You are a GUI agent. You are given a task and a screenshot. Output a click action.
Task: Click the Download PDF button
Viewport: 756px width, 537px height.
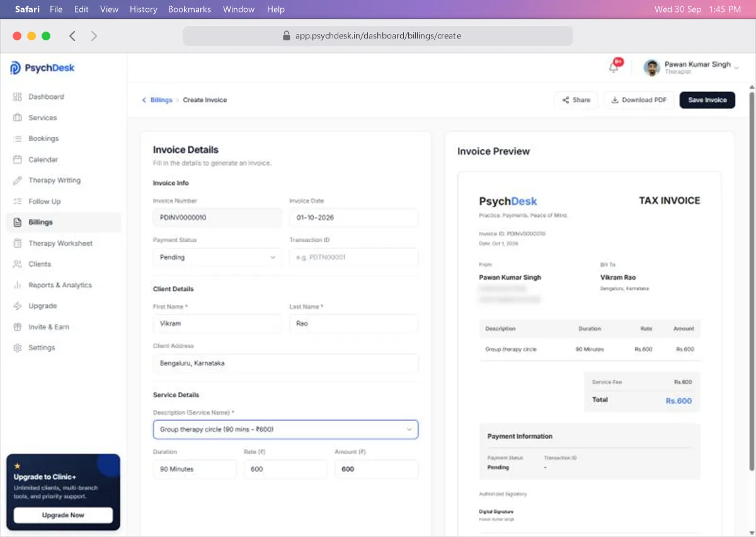coord(639,100)
